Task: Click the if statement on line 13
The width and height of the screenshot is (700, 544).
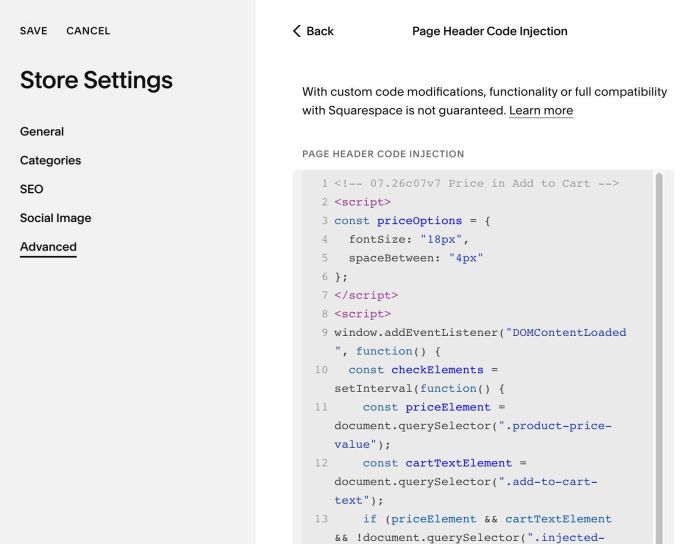Action: (370, 519)
